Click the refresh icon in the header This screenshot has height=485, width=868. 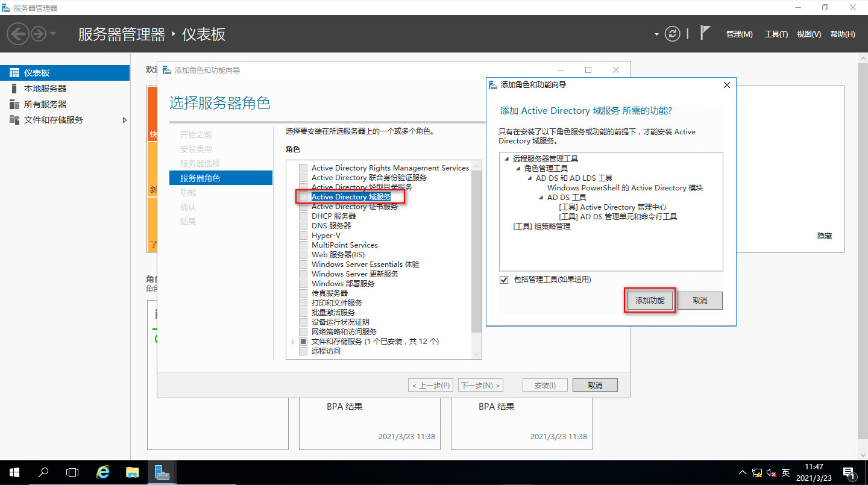click(672, 34)
